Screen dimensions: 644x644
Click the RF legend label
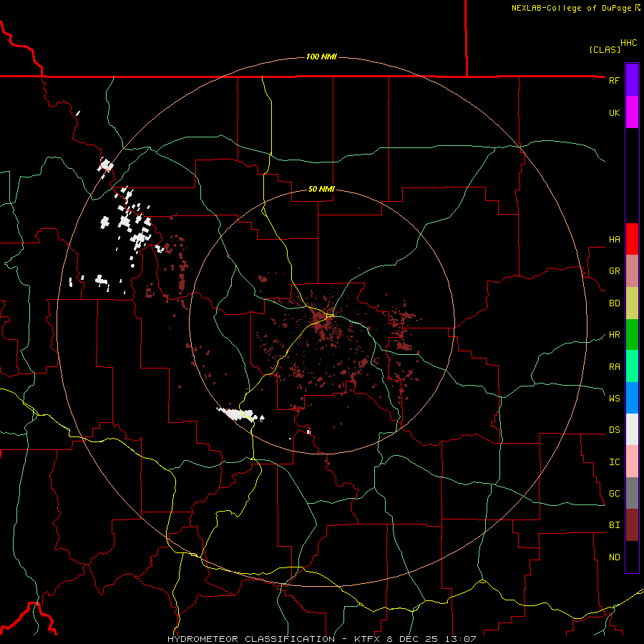(614, 80)
